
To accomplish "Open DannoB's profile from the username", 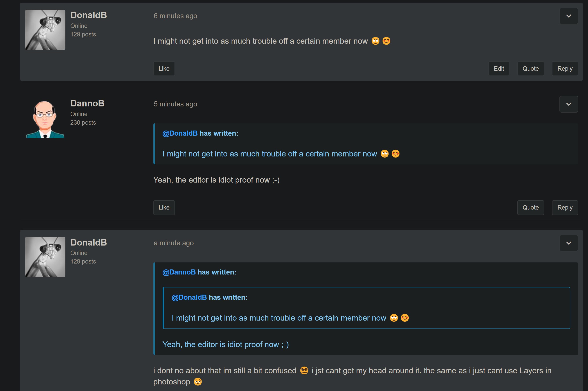I will [87, 104].
